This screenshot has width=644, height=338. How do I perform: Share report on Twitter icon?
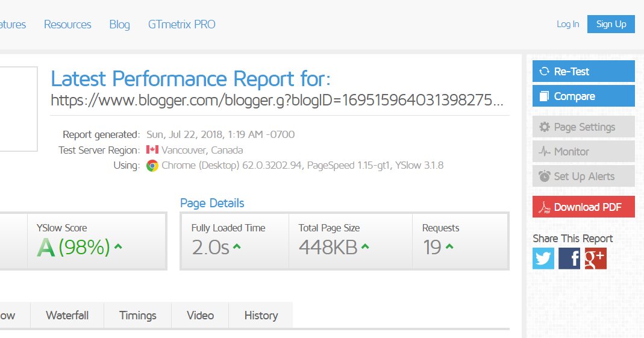pos(543,258)
